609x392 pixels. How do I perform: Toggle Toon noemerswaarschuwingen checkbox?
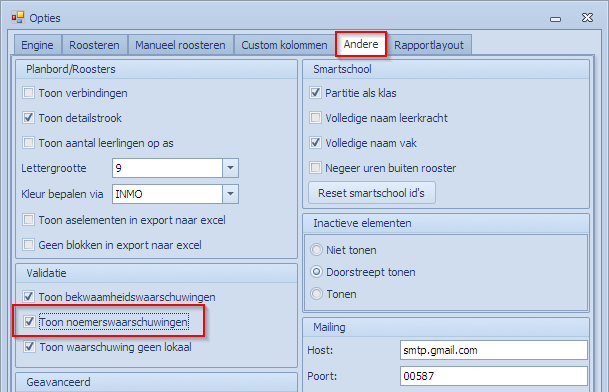[29, 322]
